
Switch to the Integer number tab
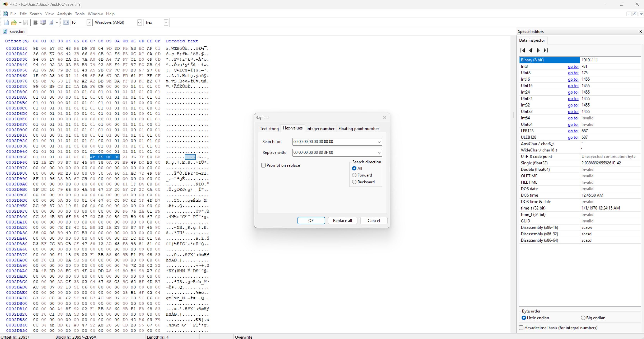point(320,129)
